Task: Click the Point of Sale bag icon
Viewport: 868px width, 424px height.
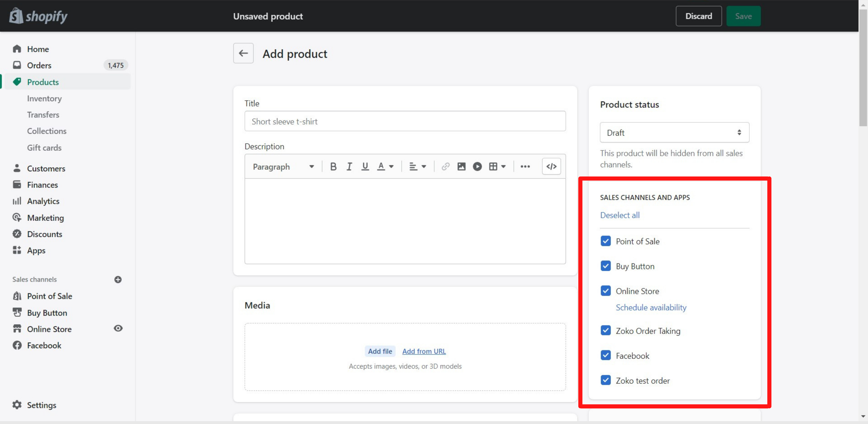Action: [17, 296]
